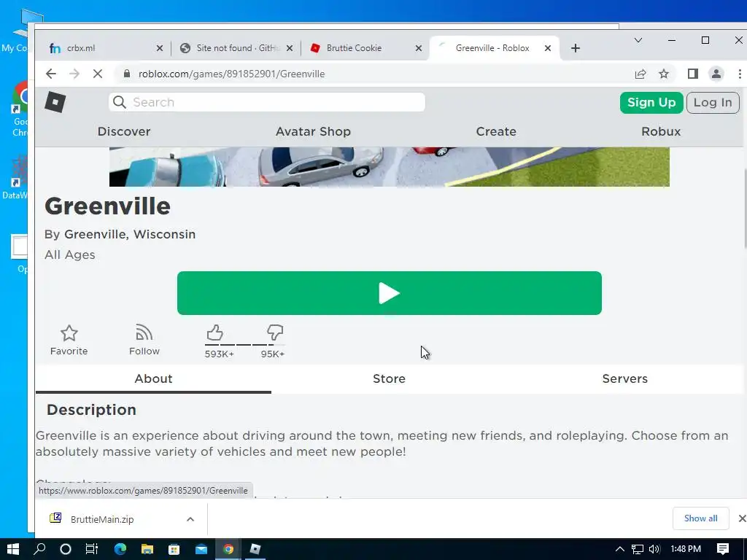Image resolution: width=747 pixels, height=560 pixels.
Task: Click the Favorite star icon
Action: 69,332
